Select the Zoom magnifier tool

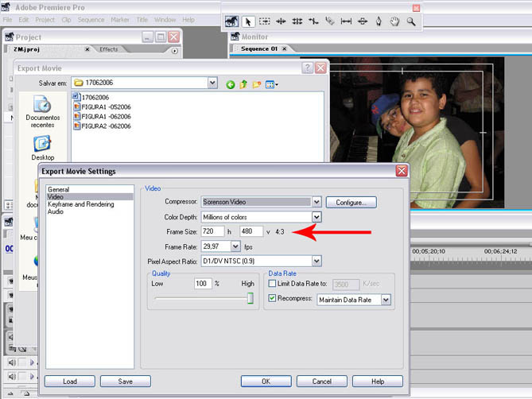coord(411,22)
